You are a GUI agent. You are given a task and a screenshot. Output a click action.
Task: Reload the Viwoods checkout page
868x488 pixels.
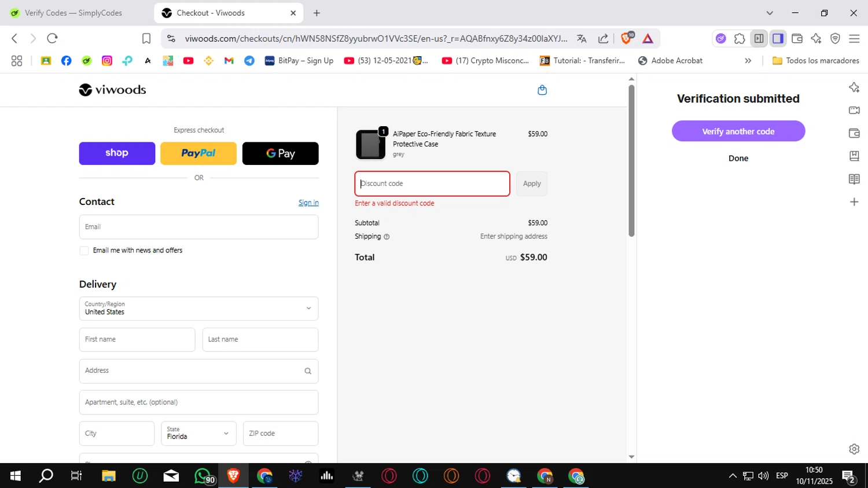point(52,38)
